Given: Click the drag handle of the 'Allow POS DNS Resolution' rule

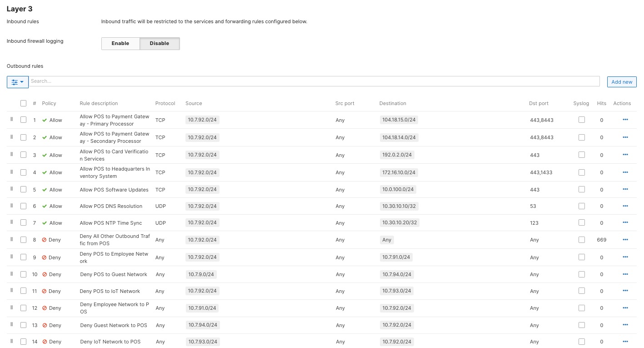Looking at the screenshot, I should tap(11, 206).
